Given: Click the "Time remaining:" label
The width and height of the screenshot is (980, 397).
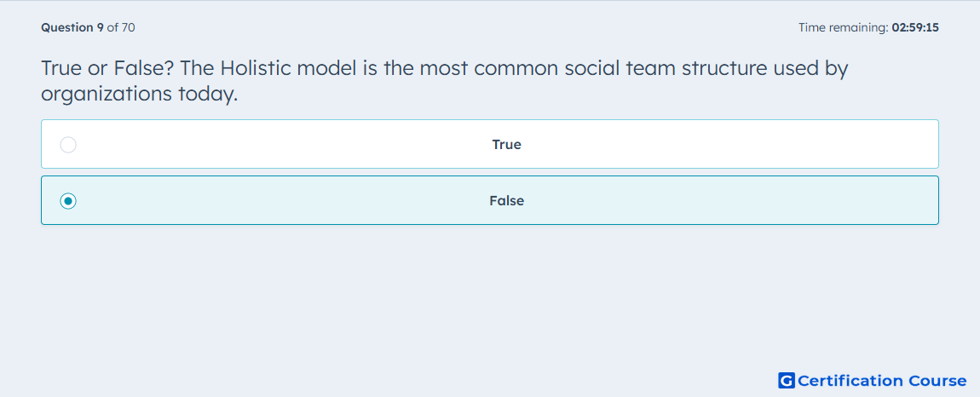Looking at the screenshot, I should click(844, 27).
